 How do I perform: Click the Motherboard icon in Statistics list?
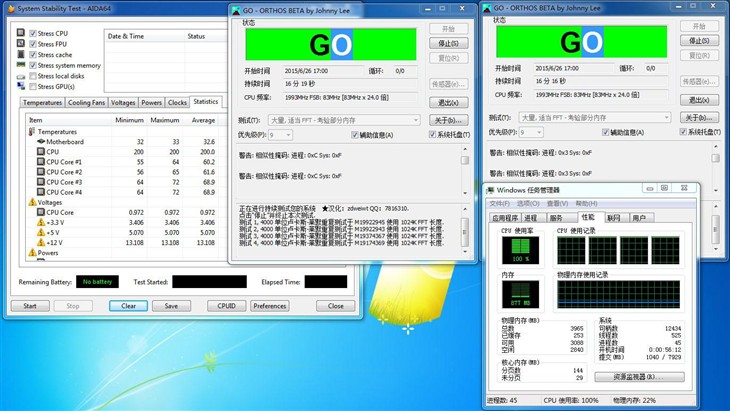(41, 141)
